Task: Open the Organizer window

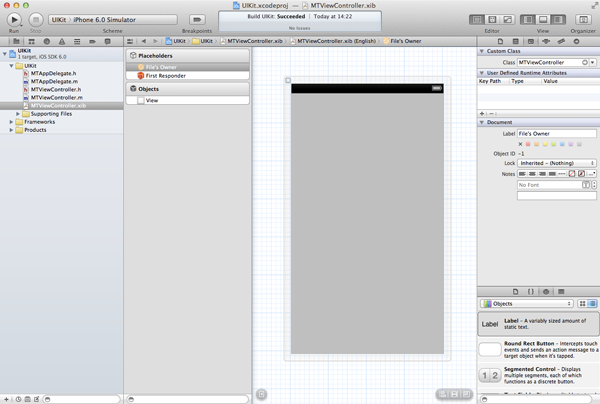Action: pos(583,20)
